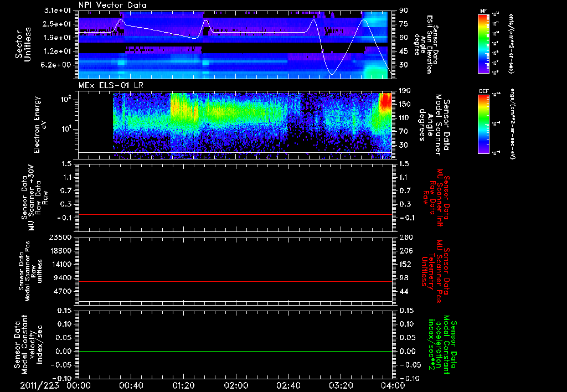The height and width of the screenshot is (392, 567).
Task: Click the 'Model Scanner Angle degrees' axis title
Action: point(433,125)
